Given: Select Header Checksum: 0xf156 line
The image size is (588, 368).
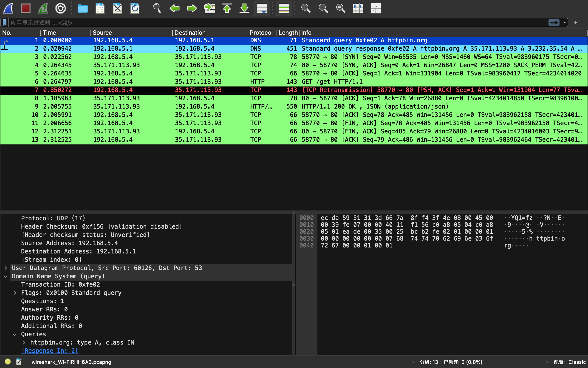Looking at the screenshot, I should [102, 227].
